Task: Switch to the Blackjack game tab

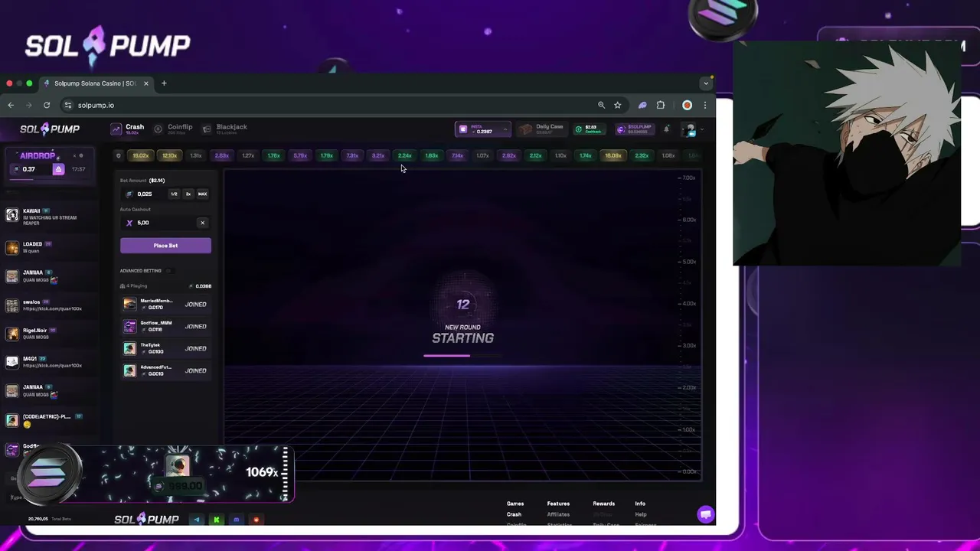Action: click(x=224, y=129)
